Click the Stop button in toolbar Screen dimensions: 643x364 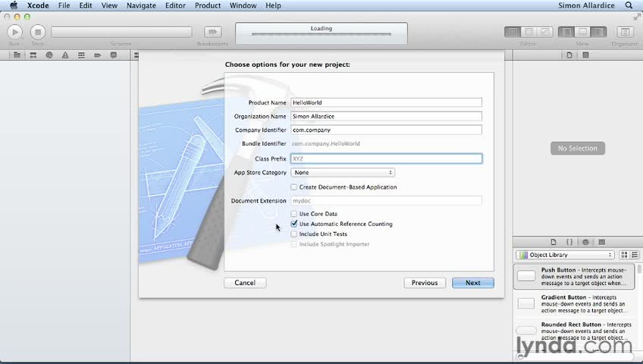pos(38,32)
